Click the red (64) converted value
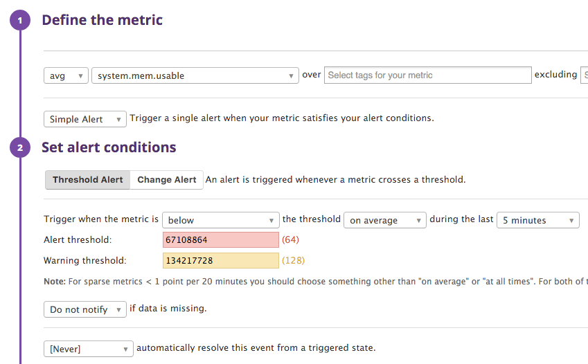Image resolution: width=588 pixels, height=364 pixels. 290,240
